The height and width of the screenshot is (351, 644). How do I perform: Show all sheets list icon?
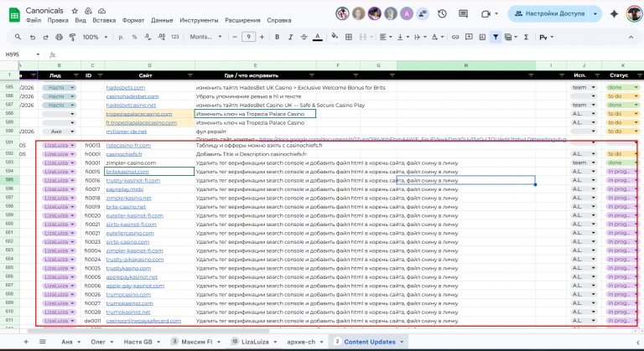click(x=42, y=342)
